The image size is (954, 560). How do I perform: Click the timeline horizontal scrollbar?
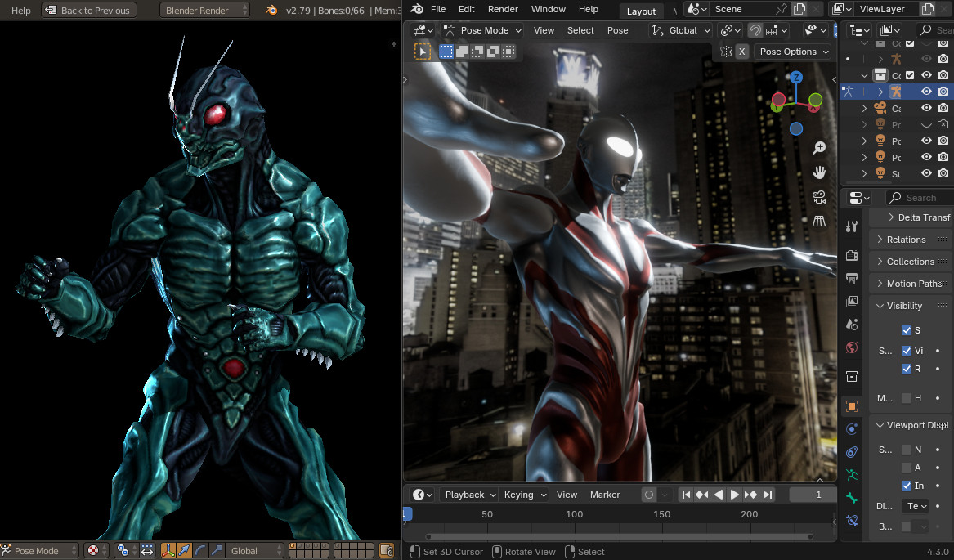tap(620, 536)
